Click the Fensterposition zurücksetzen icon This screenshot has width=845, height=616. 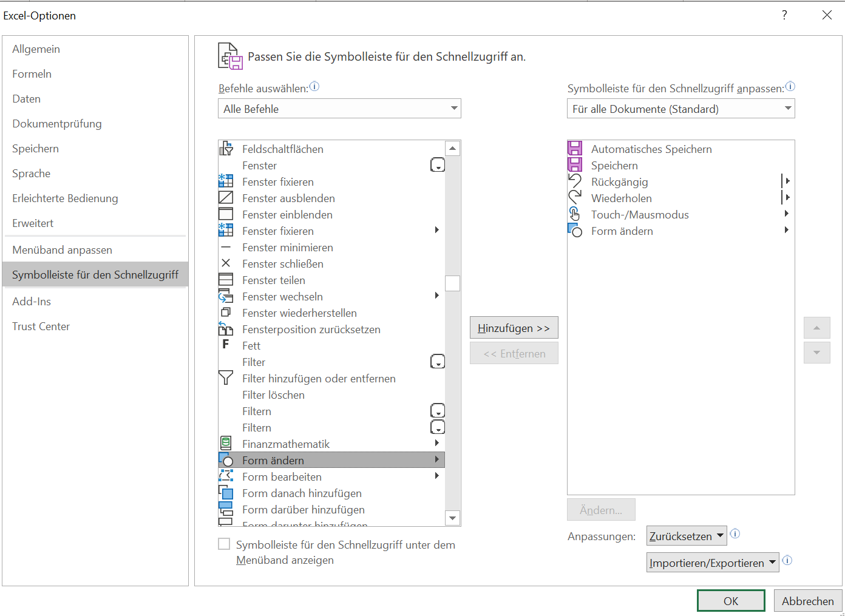pos(226,329)
